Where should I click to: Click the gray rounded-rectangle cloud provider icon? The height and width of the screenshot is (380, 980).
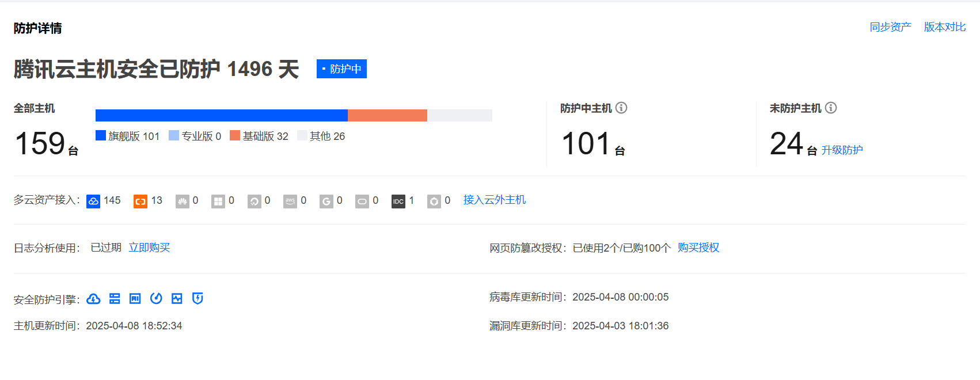point(362,201)
